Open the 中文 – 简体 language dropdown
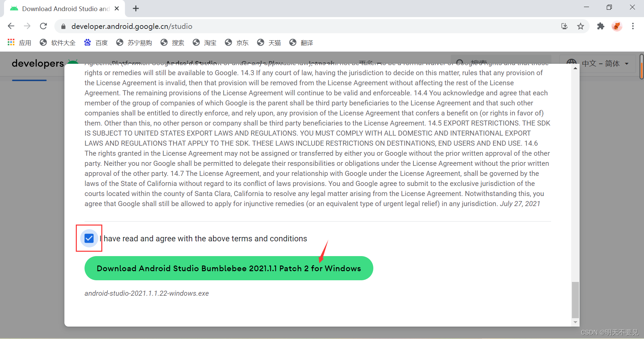The height and width of the screenshot is (339, 644). click(598, 63)
